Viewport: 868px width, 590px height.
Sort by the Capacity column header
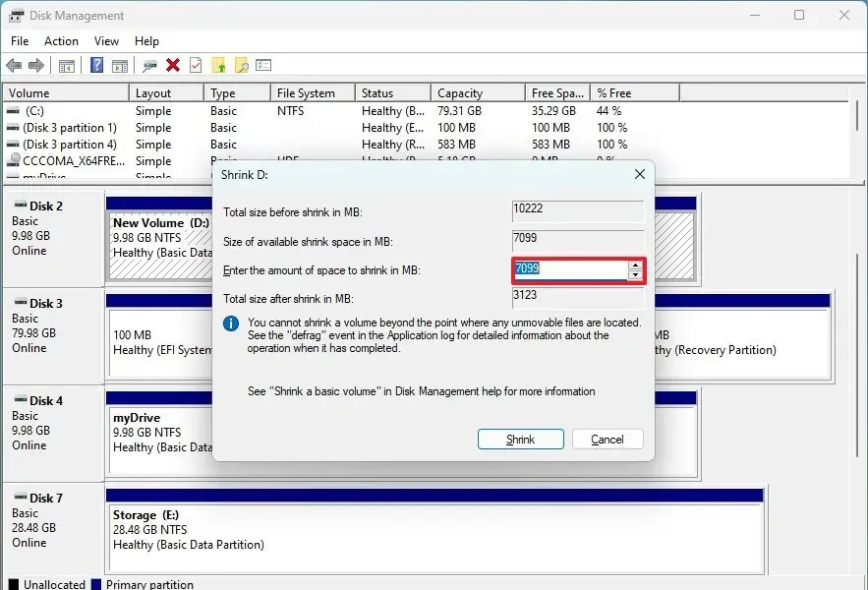(478, 93)
